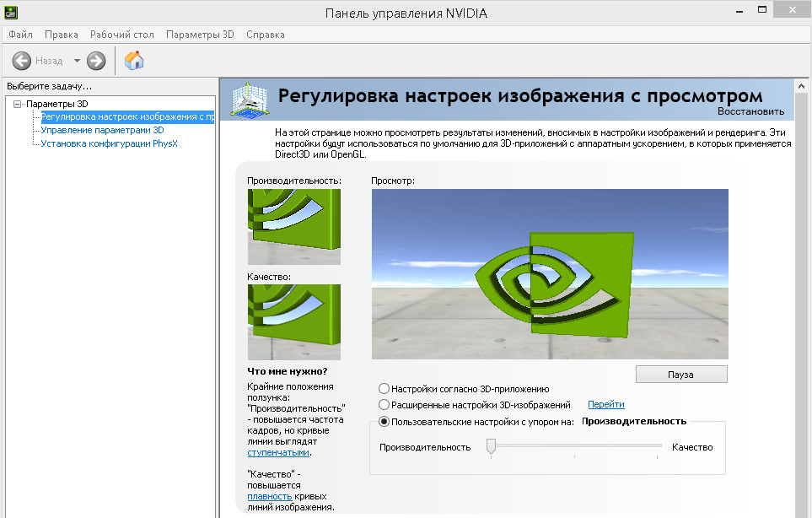Click the performance-quality slider thumb
The height and width of the screenshot is (518, 812).
(x=491, y=446)
